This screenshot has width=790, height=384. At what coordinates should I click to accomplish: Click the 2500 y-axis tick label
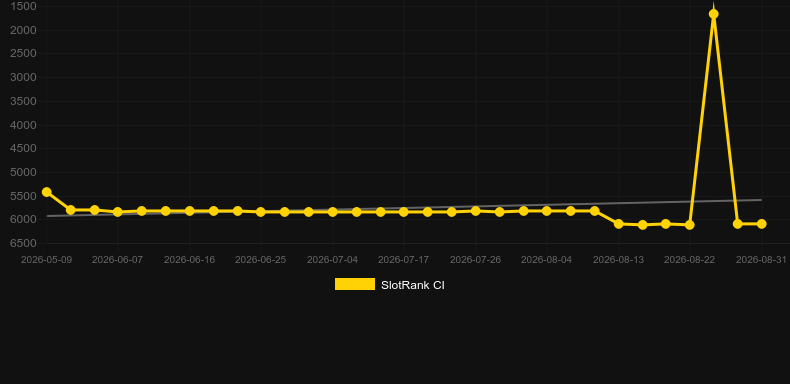[23, 53]
